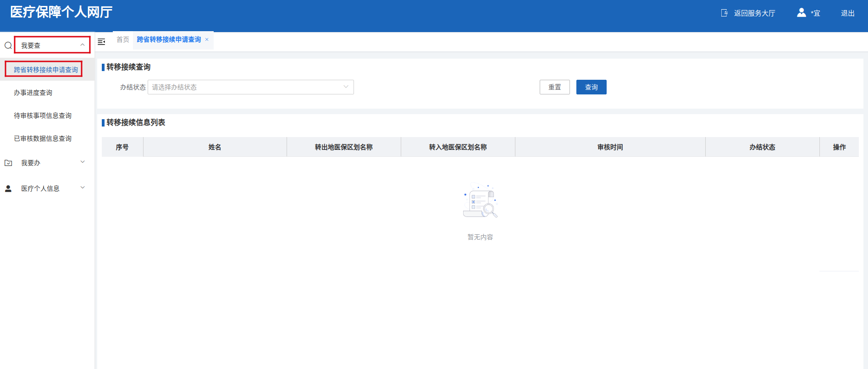This screenshot has width=868, height=369.
Task: Click the 办结状态 column header
Action: (x=763, y=147)
